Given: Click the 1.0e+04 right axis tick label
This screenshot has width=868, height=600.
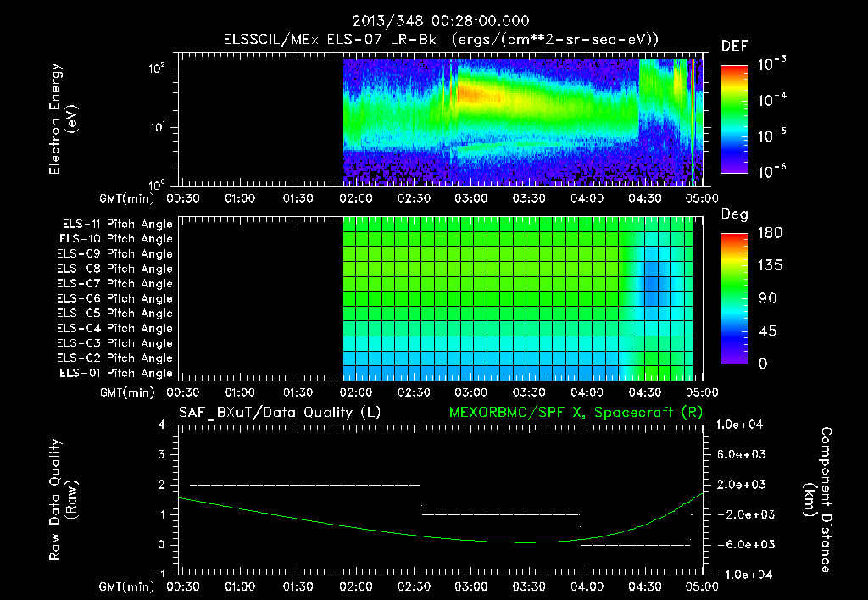Looking at the screenshot, I should coord(739,425).
